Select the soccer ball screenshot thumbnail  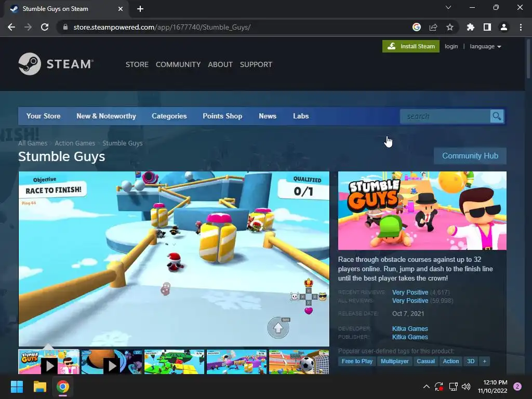pos(299,362)
